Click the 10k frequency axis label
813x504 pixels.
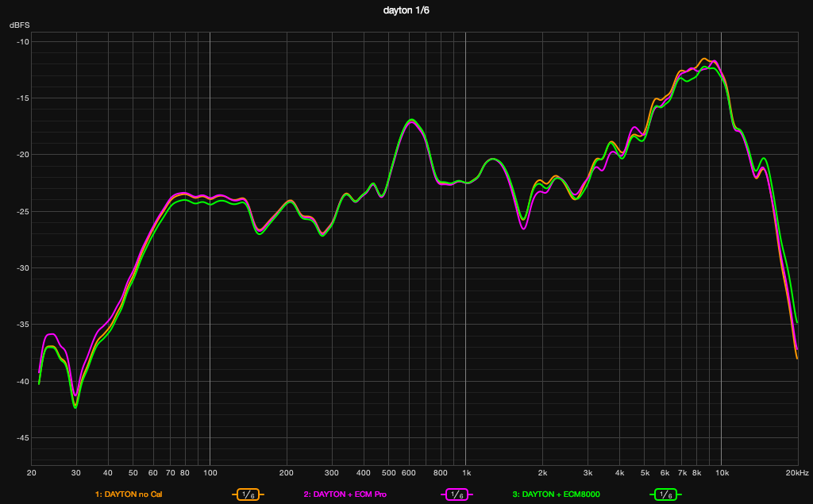(722, 473)
